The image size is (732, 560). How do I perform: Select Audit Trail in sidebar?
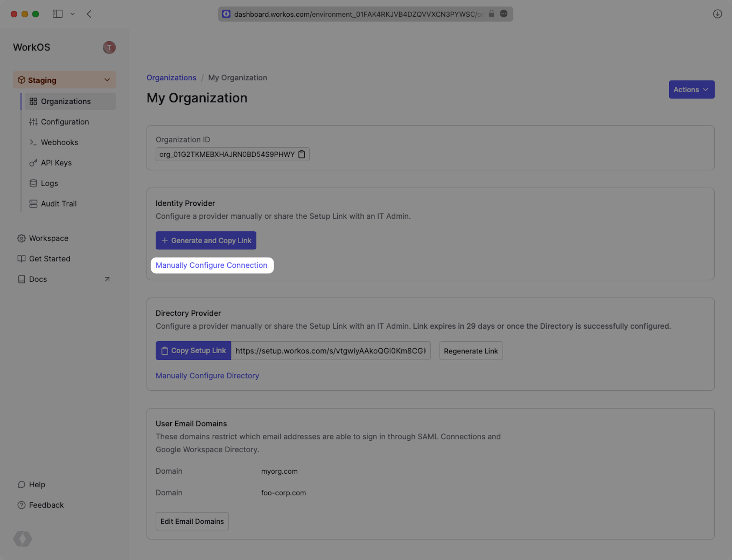(x=59, y=204)
